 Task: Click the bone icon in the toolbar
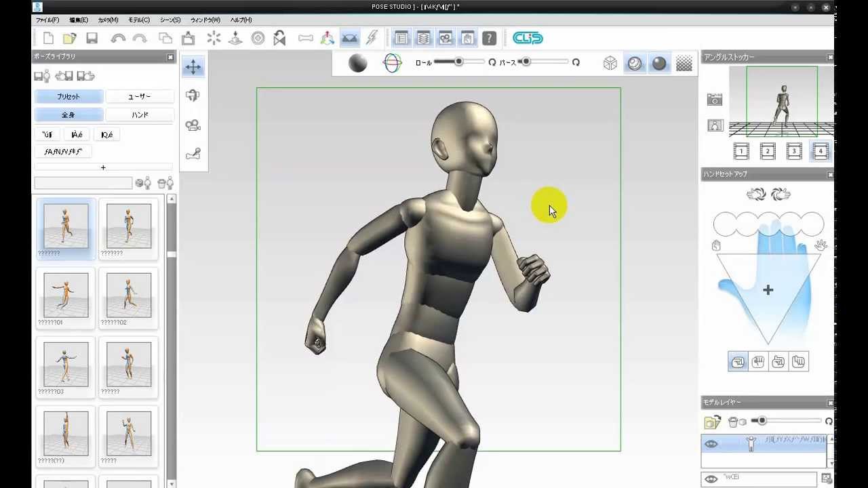306,39
